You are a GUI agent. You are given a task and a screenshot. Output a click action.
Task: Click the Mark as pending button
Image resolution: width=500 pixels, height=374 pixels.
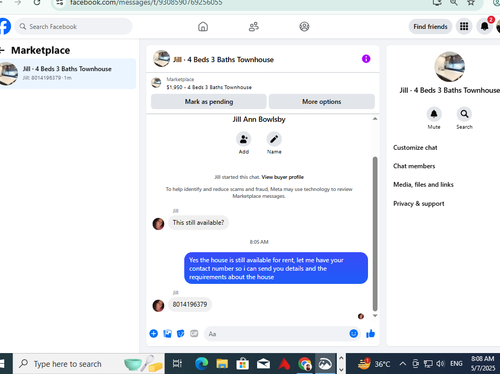click(209, 102)
